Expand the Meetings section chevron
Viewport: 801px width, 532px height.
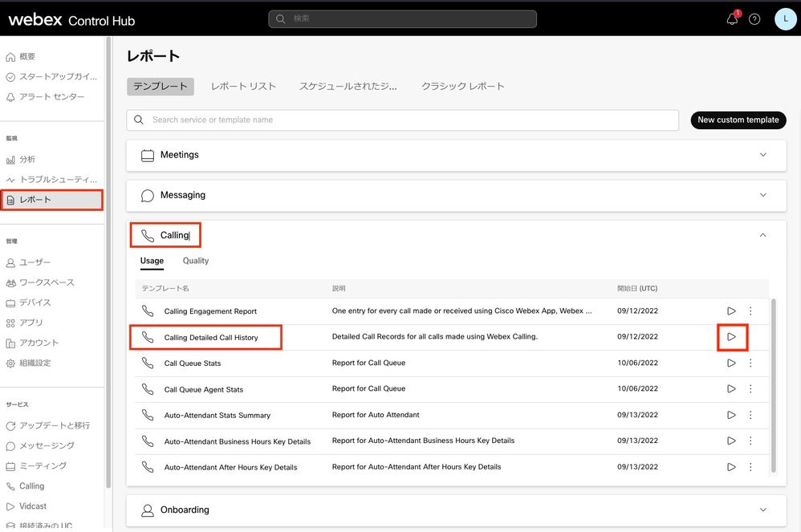pyautogui.click(x=762, y=155)
